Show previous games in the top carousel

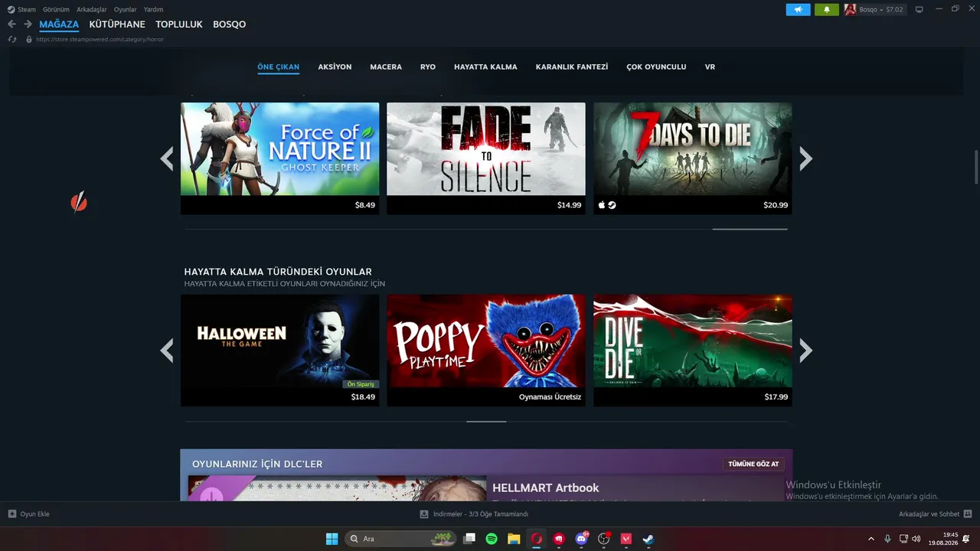click(167, 158)
